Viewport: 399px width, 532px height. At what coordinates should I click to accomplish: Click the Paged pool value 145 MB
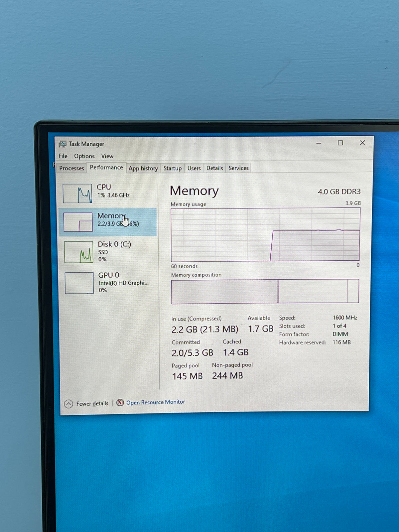tap(187, 376)
